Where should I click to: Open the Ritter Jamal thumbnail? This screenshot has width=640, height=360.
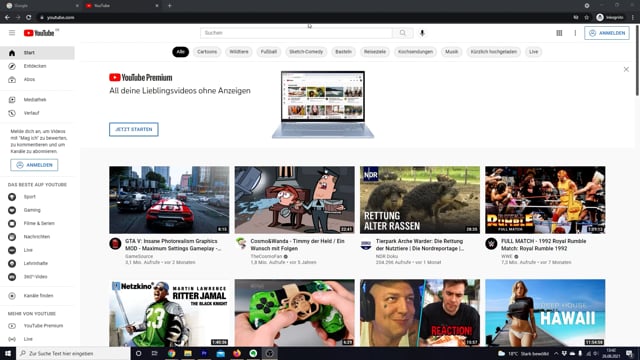pos(169,313)
